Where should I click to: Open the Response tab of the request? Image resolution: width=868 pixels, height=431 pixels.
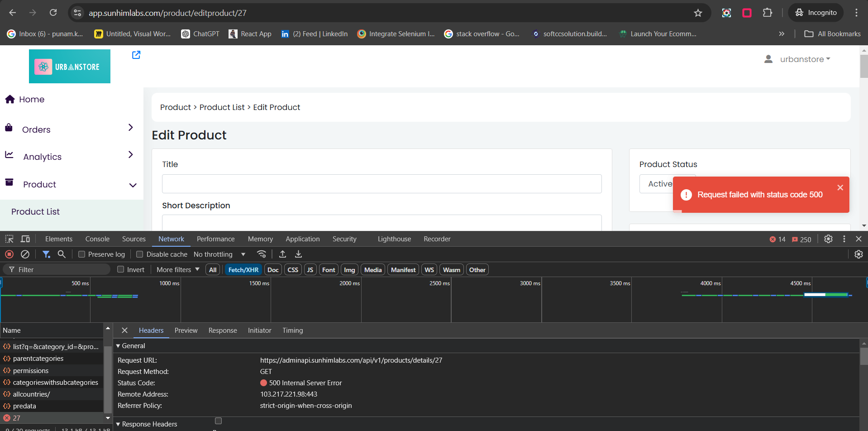(223, 330)
